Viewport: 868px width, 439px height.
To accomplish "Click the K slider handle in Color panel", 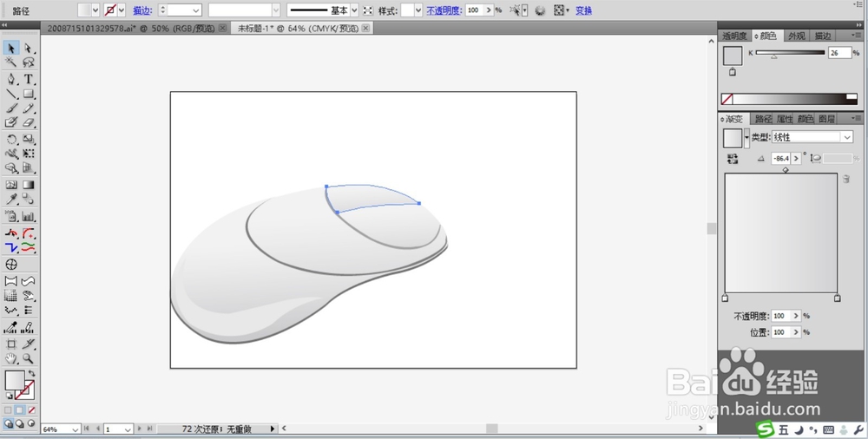I will pyautogui.click(x=774, y=56).
